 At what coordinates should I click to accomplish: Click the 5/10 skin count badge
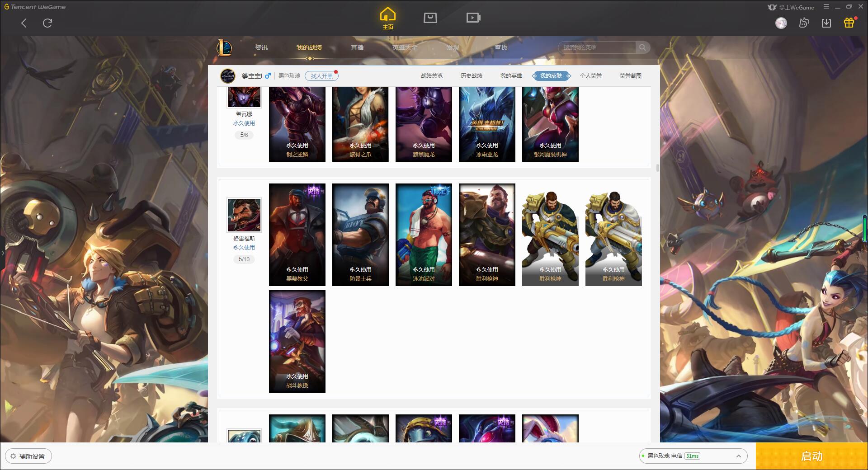tap(244, 259)
